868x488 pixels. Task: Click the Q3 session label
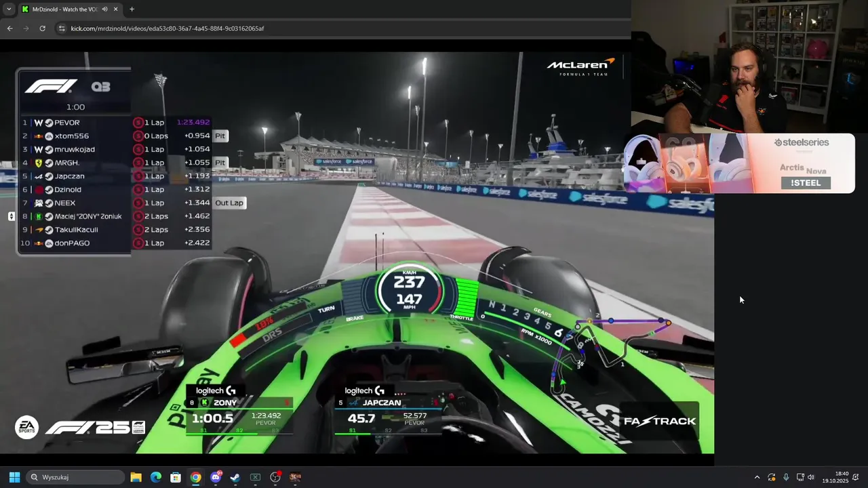coord(100,87)
